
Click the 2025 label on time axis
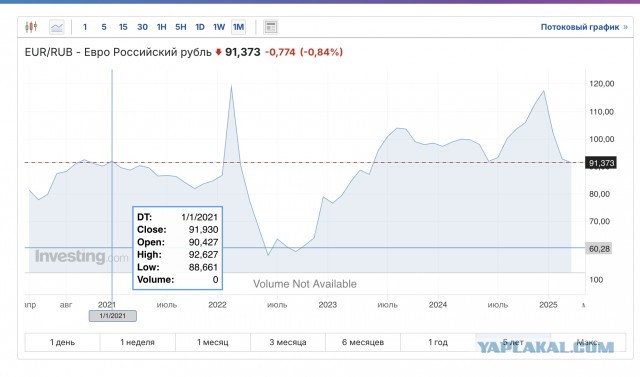click(548, 305)
